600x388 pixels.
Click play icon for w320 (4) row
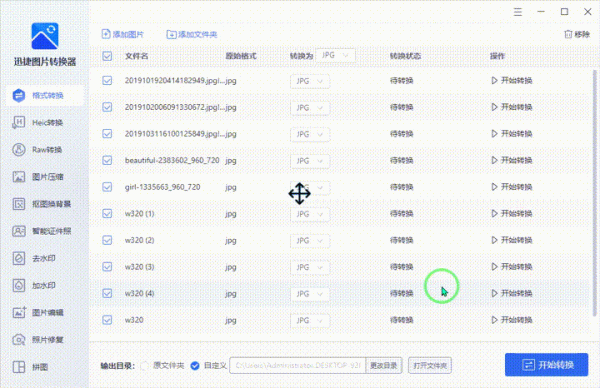(494, 293)
